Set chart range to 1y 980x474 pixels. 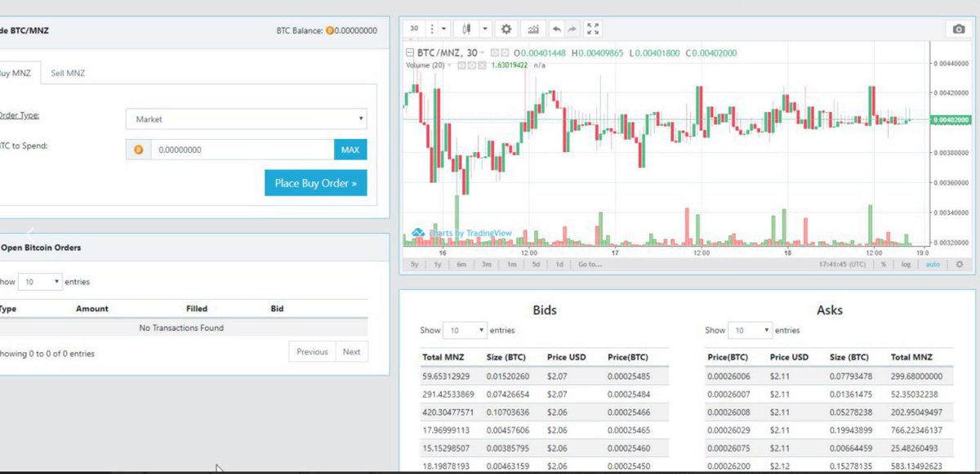coord(439,265)
